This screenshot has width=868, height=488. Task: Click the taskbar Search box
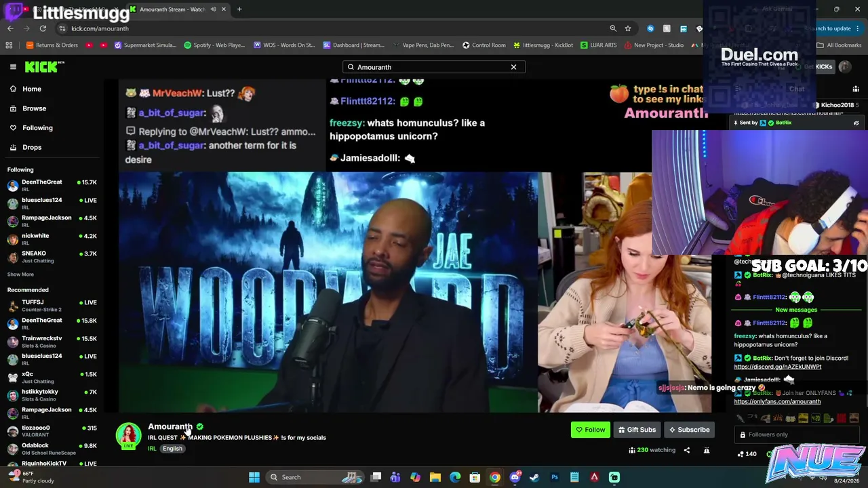(315, 477)
